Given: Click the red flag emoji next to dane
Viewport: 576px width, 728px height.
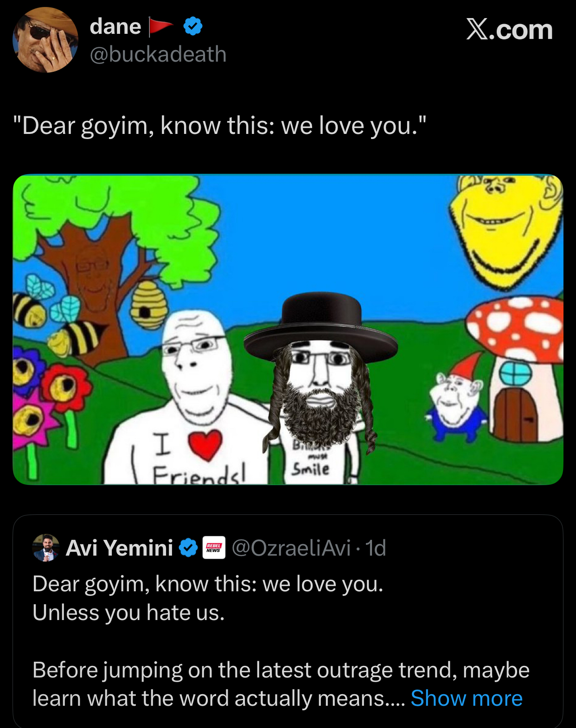Looking at the screenshot, I should pos(161,27).
